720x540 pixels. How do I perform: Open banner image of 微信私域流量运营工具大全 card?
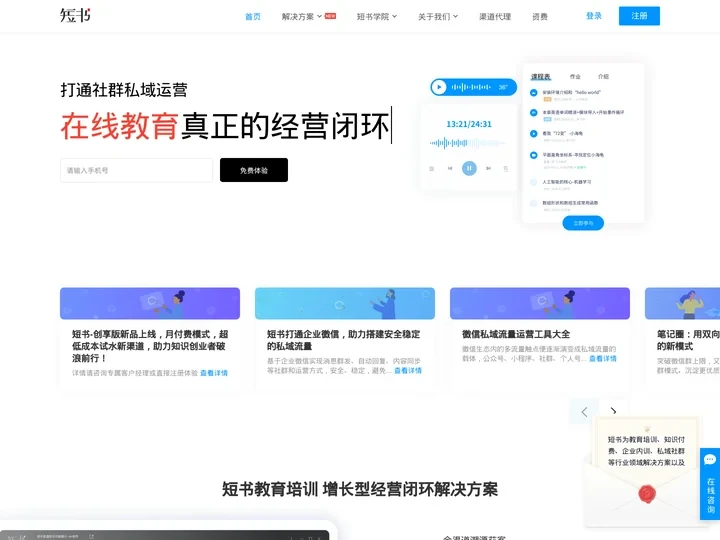(540, 304)
